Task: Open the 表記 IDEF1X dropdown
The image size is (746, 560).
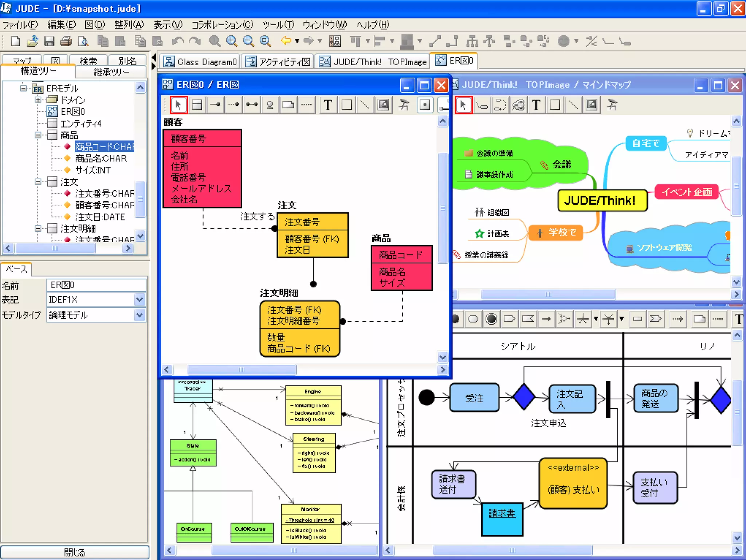Action: tap(139, 299)
